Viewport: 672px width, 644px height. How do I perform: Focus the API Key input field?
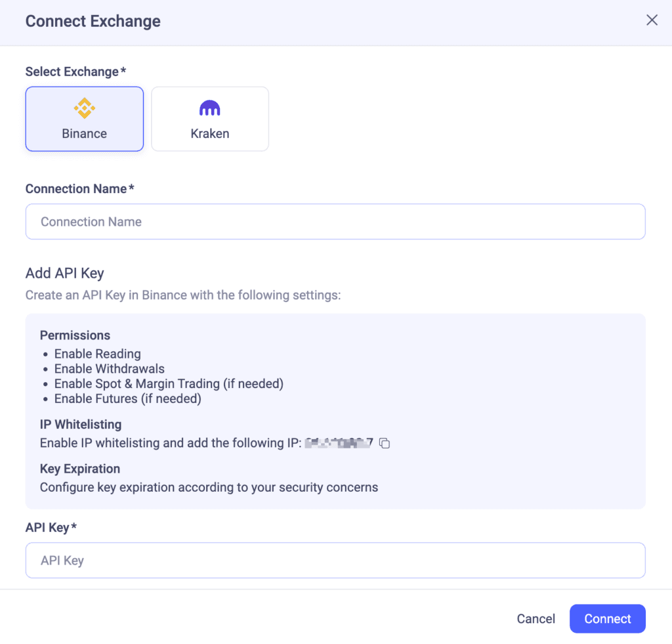(x=335, y=560)
